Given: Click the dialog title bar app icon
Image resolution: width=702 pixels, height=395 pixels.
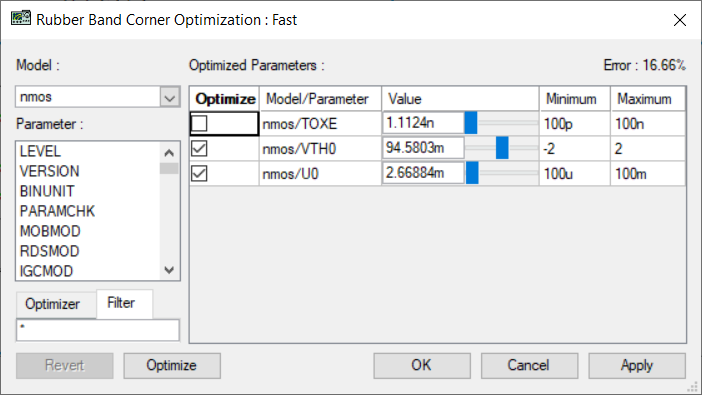Looking at the screenshot, I should (x=21, y=19).
